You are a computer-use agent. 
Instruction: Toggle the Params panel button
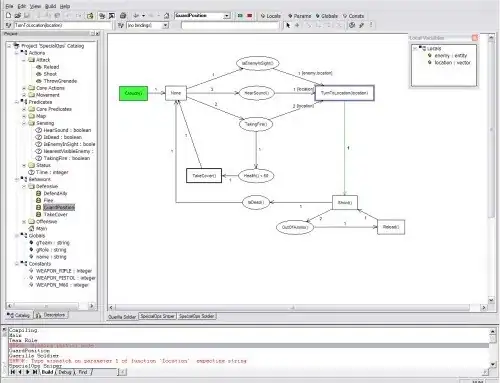[299, 16]
